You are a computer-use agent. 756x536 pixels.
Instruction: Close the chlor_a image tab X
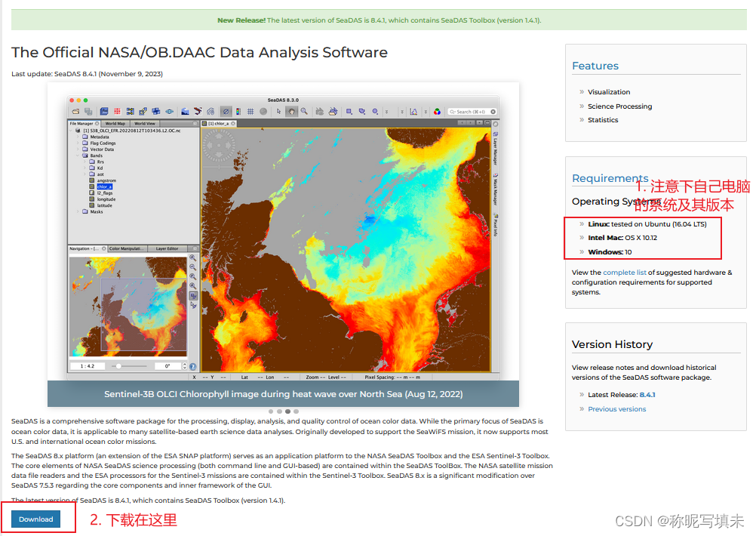233,124
